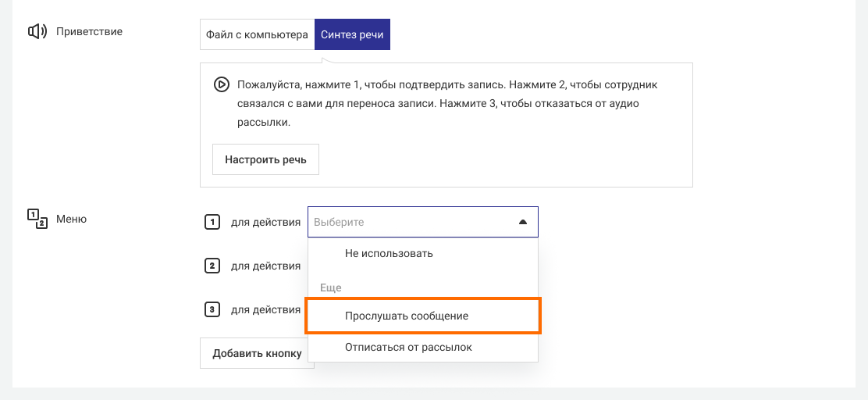Click the greeting text starting with Пожалуйста

pos(451,103)
